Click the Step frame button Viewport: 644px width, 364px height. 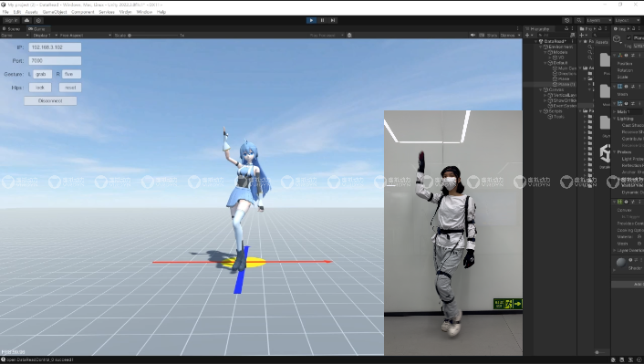click(333, 20)
